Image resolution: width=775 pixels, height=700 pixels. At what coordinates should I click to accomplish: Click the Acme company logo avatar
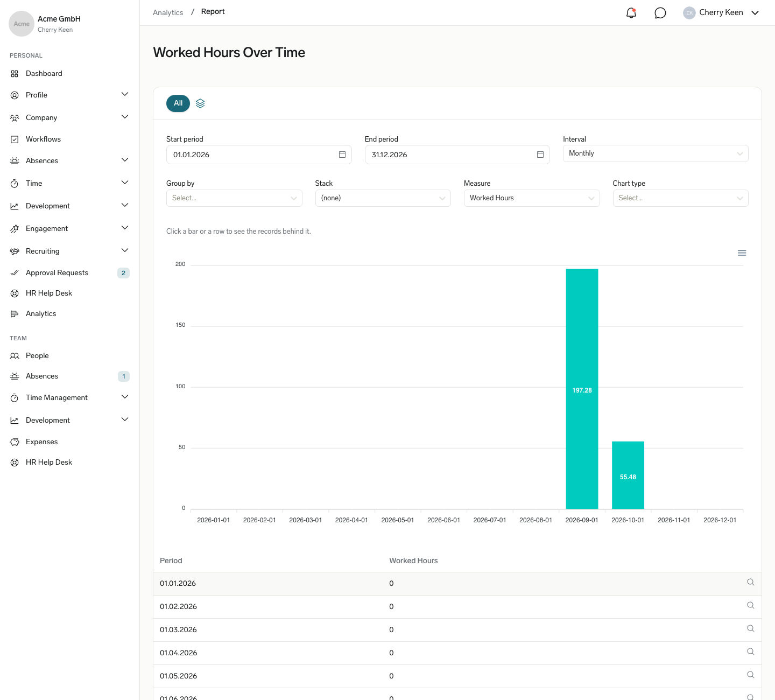point(22,24)
